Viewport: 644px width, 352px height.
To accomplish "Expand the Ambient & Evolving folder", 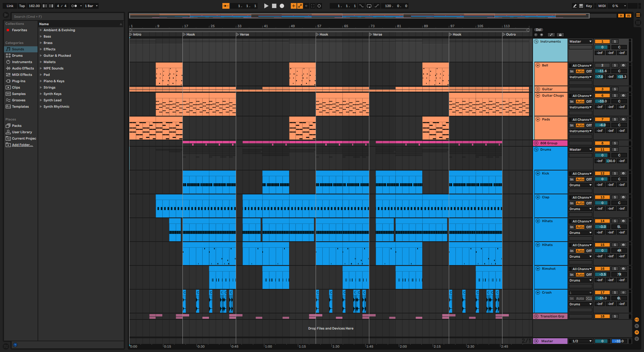I will tap(41, 30).
